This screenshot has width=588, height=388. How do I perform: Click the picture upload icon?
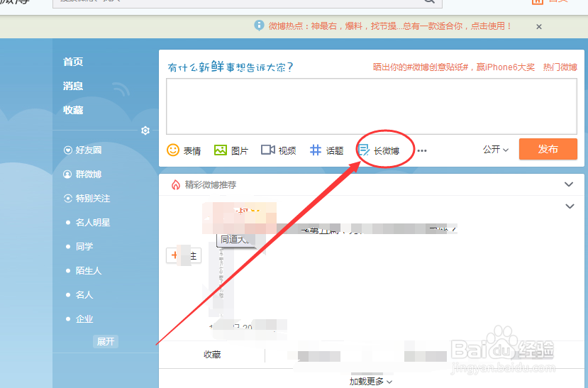tap(221, 150)
